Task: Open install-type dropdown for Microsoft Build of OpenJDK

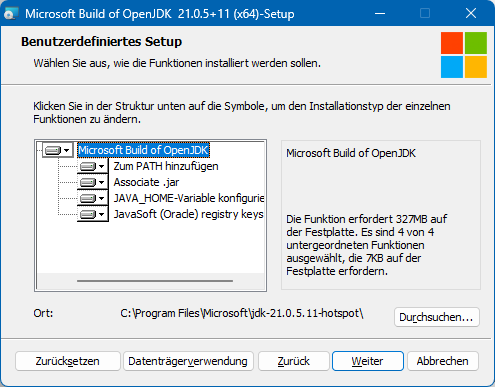Action: click(58, 150)
